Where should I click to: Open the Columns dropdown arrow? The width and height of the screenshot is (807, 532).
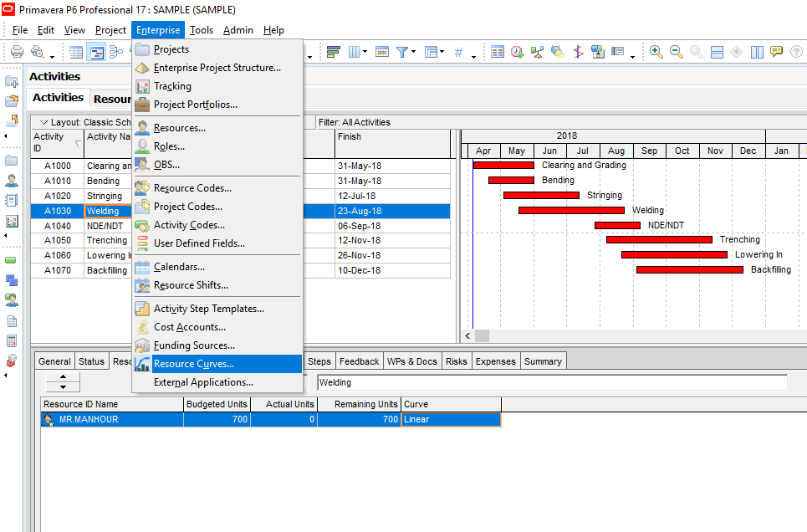(365, 52)
